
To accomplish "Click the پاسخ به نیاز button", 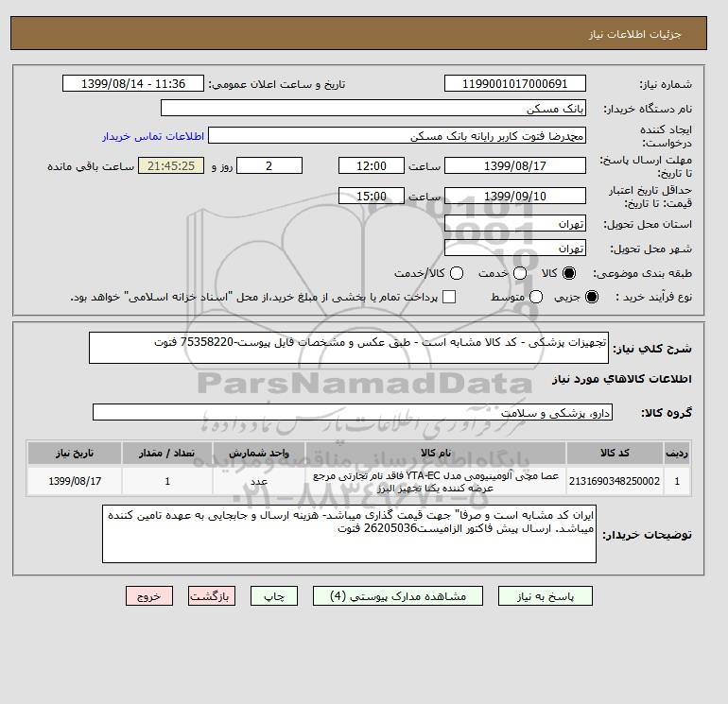I will [x=546, y=596].
